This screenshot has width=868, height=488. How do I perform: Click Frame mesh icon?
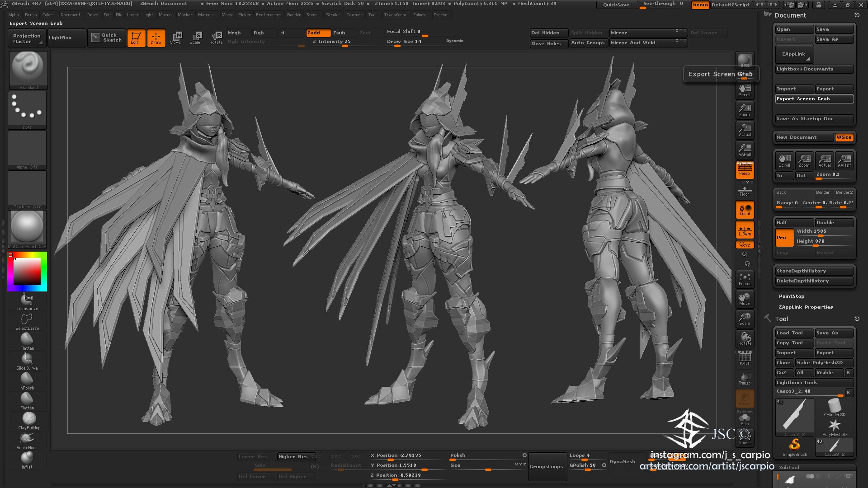[745, 280]
